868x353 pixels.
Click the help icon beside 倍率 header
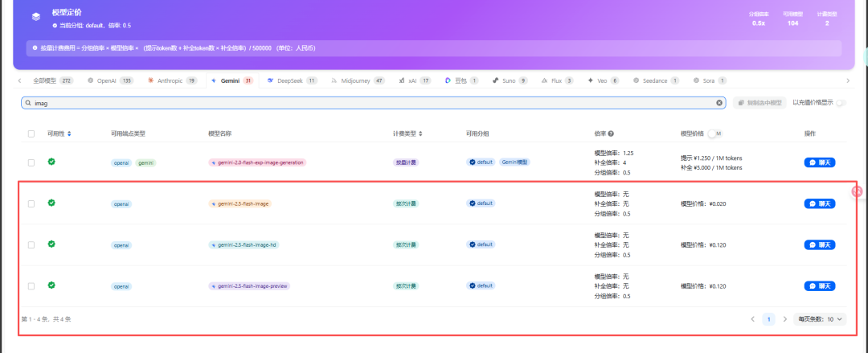point(611,133)
